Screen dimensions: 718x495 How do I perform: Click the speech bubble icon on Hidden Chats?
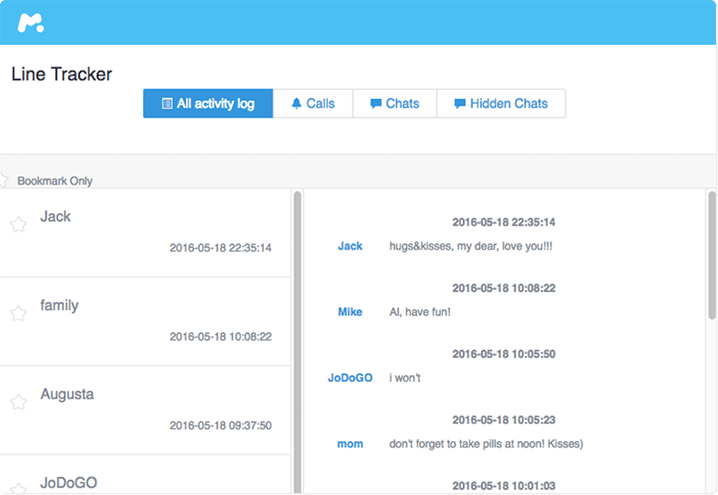click(460, 104)
